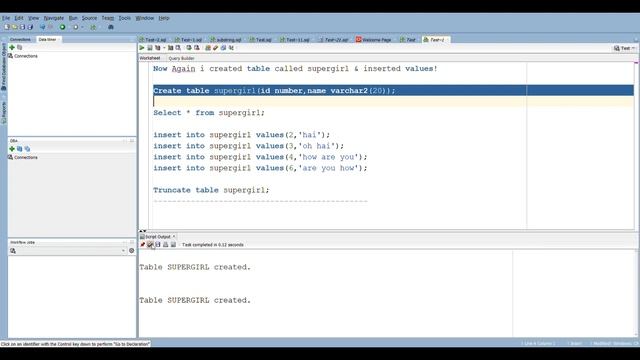Viewport: 640px width, 360px height.
Task: Click the second blue icon in DBA panel toolbar
Action: click(27, 149)
